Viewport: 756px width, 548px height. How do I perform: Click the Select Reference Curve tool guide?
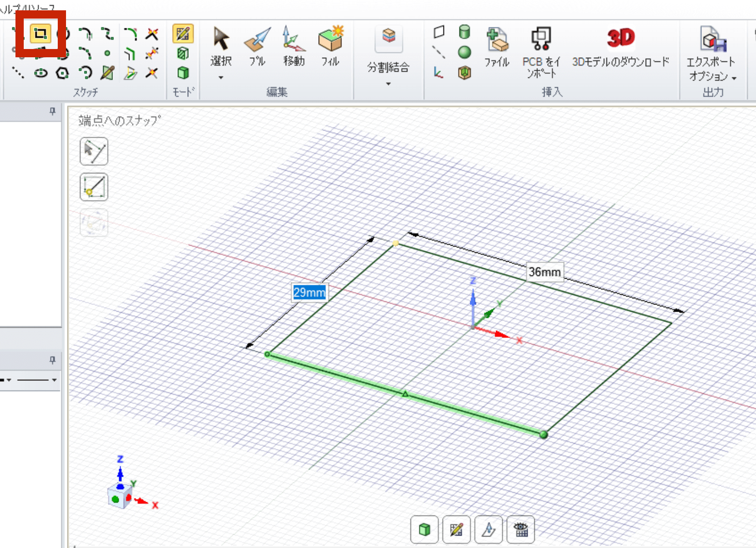[x=94, y=151]
